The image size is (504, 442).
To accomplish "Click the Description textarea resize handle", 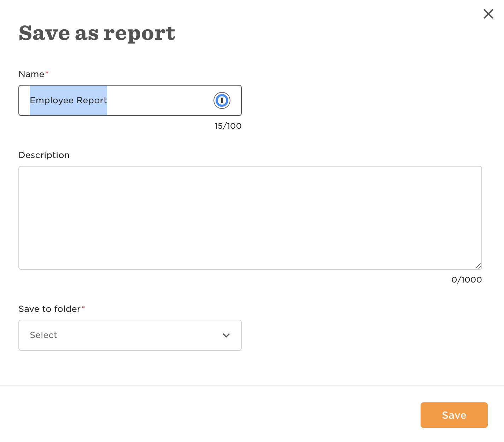I will pyautogui.click(x=478, y=266).
